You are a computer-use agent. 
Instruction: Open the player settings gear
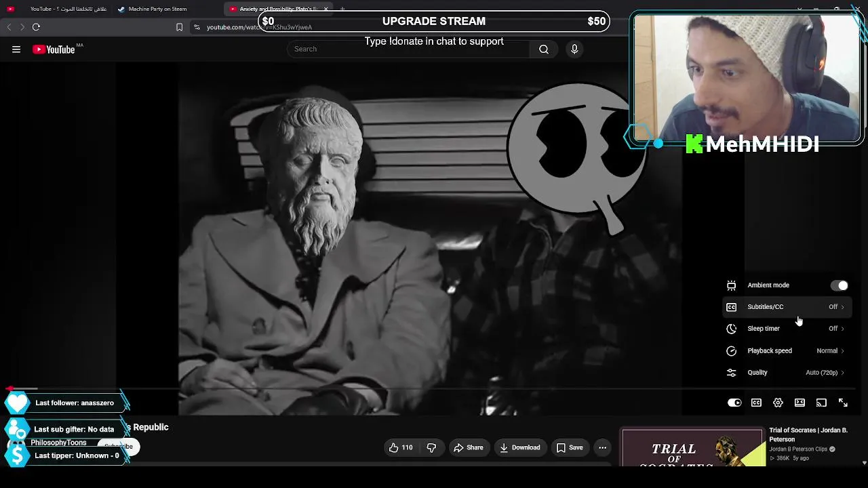(778, 403)
